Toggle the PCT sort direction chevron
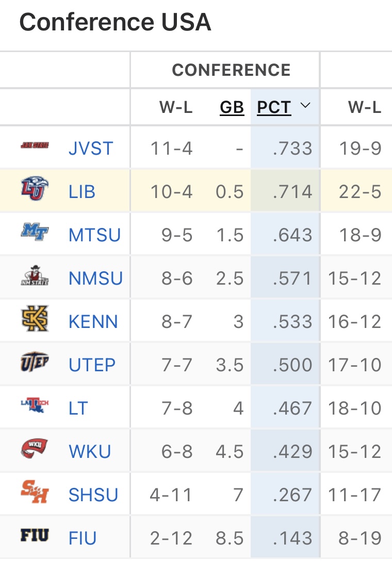The height and width of the screenshot is (576, 392). tap(305, 106)
